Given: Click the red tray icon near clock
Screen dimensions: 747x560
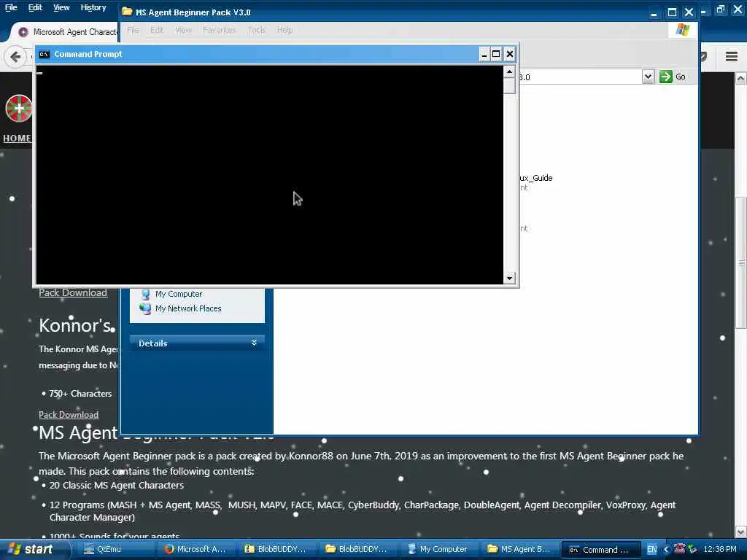Looking at the screenshot, I should (679, 548).
